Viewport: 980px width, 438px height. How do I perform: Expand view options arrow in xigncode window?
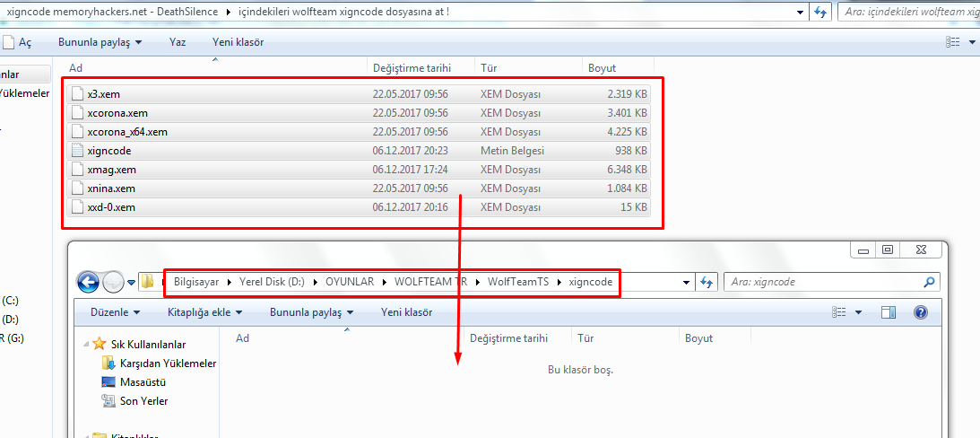click(858, 312)
